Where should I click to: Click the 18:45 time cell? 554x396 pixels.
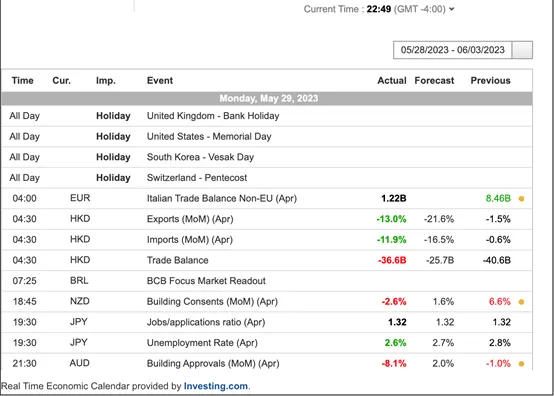24,302
